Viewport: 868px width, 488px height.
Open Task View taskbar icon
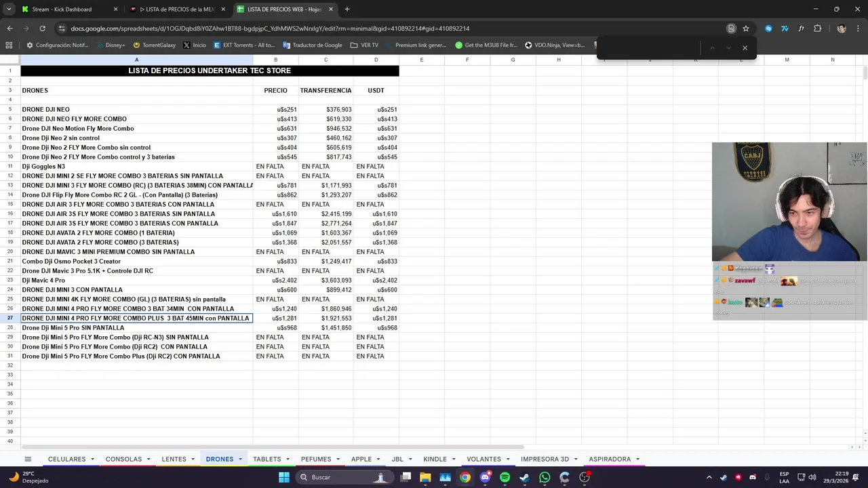406,477
